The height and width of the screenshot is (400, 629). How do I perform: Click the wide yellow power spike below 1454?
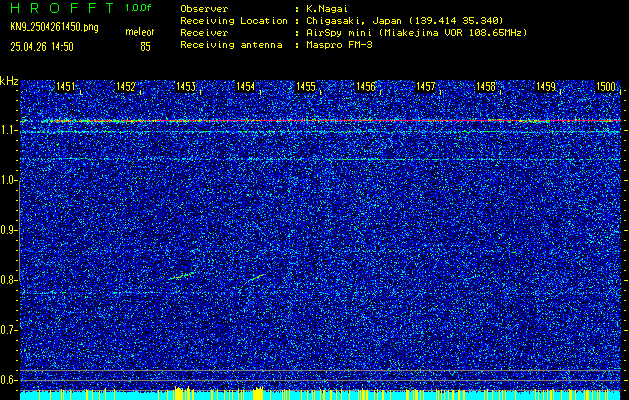pyautogui.click(x=258, y=393)
